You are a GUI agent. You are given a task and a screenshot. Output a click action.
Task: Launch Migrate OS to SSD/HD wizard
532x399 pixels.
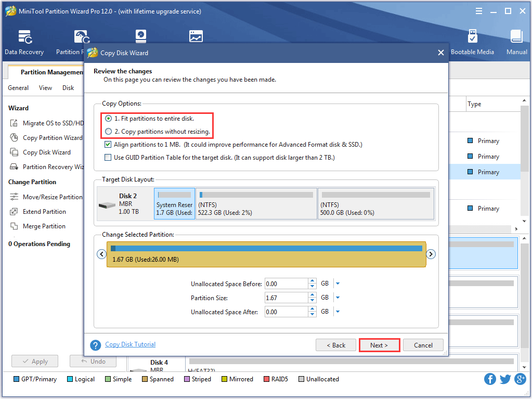click(47, 123)
